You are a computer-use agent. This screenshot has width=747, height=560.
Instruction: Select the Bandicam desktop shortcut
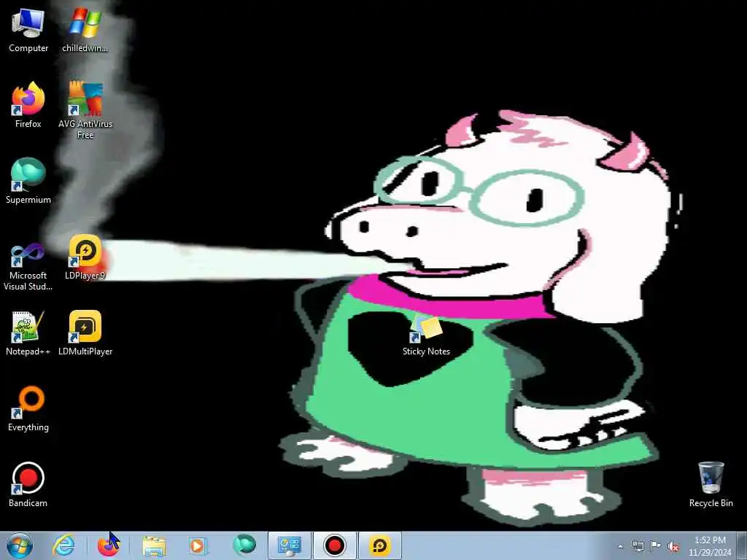28,485
